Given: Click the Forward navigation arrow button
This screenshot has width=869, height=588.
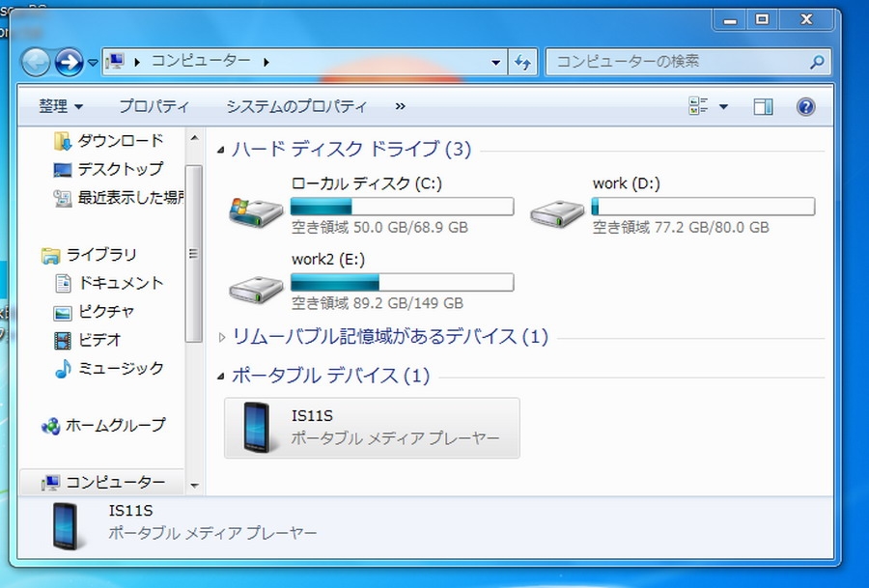Looking at the screenshot, I should [70, 62].
